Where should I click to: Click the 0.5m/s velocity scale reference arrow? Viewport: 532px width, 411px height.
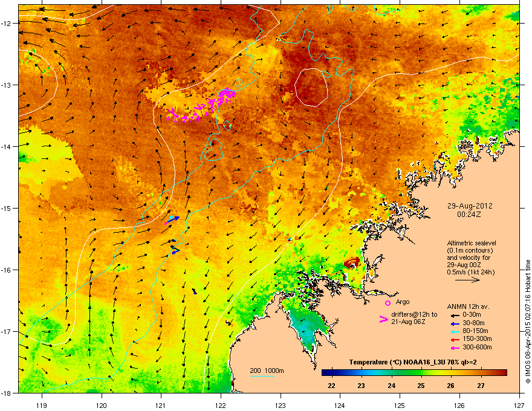click(467, 280)
